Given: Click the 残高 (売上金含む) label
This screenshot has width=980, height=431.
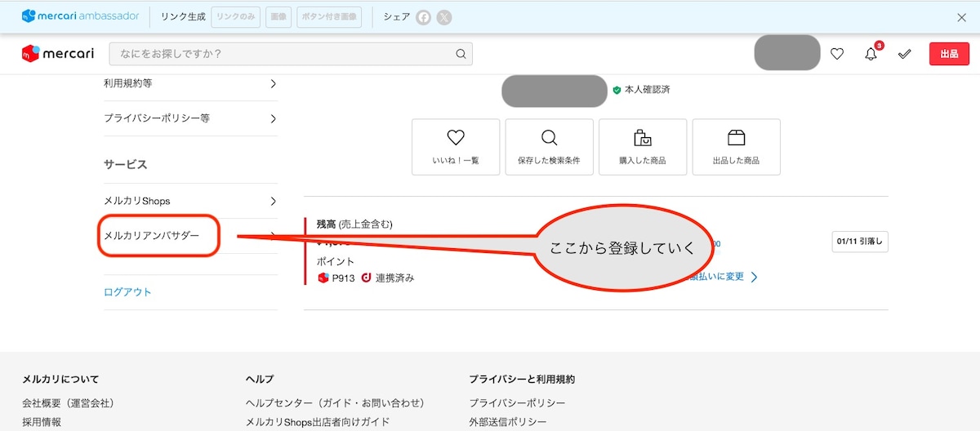Looking at the screenshot, I should tap(354, 224).
